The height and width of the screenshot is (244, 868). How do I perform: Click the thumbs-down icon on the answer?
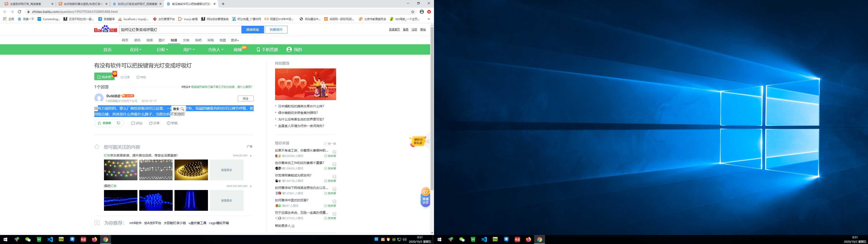118,123
